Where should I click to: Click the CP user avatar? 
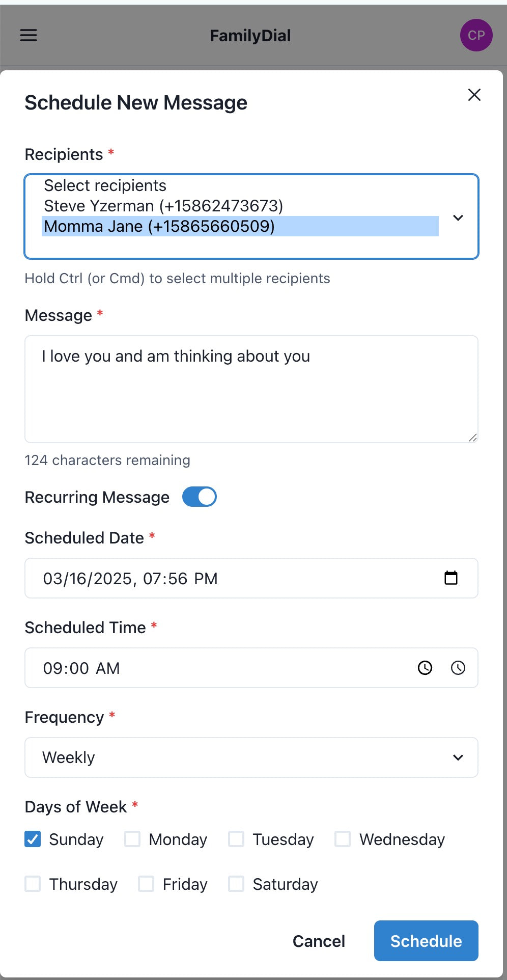[476, 35]
